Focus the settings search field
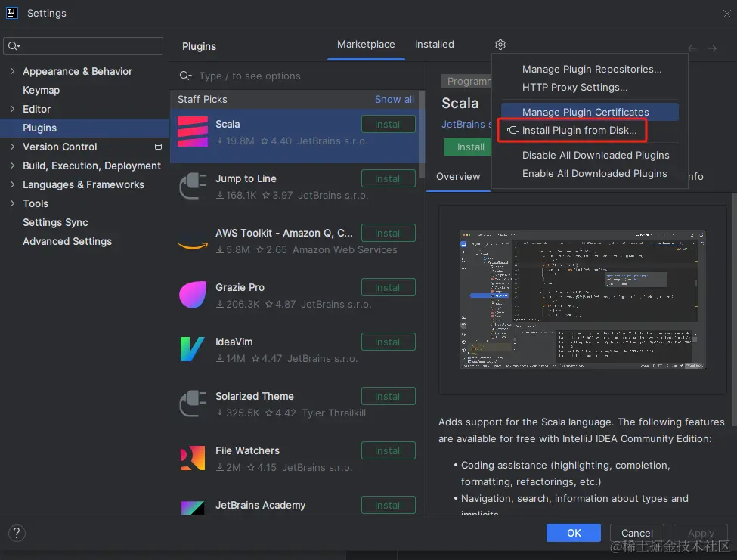737x560 pixels. (x=83, y=46)
